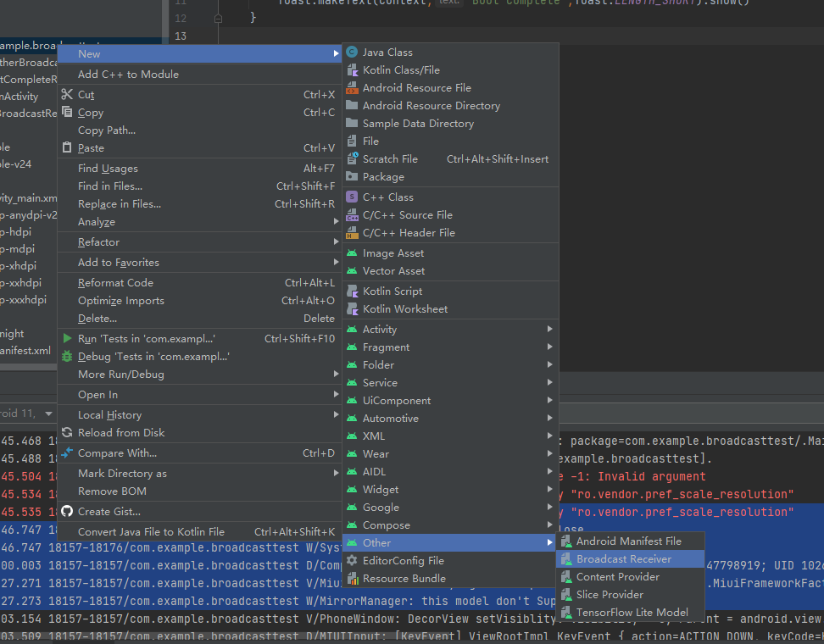Viewport: 824px width, 644px height.
Task: Click the Android Resource File icon
Action: [x=352, y=88]
